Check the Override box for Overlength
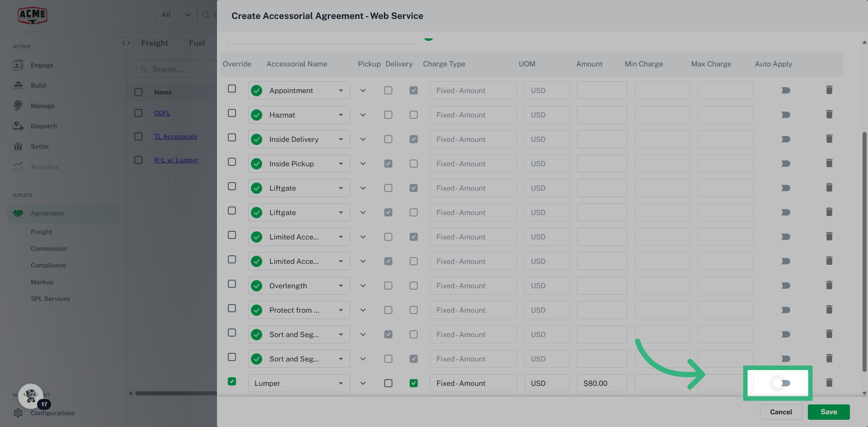 click(x=232, y=284)
